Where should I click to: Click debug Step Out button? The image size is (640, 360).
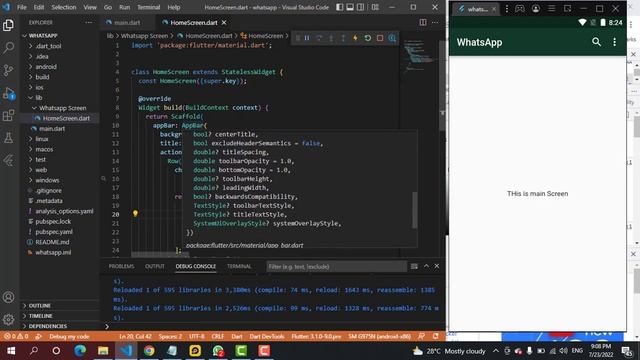[343, 38]
